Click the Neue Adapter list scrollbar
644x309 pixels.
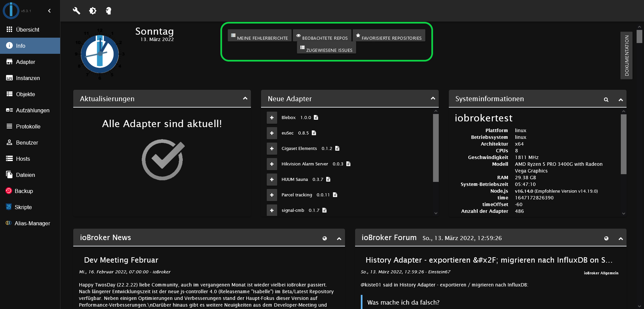coord(436,148)
